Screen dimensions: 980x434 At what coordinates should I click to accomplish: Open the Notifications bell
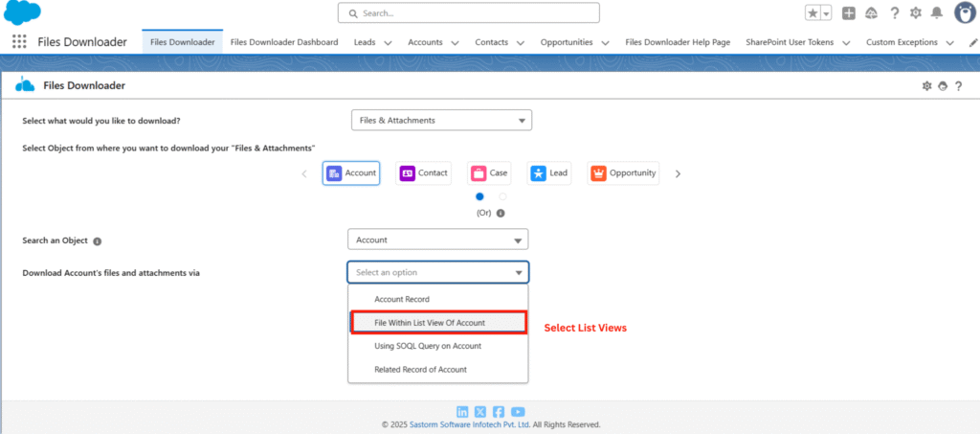pyautogui.click(x=936, y=13)
